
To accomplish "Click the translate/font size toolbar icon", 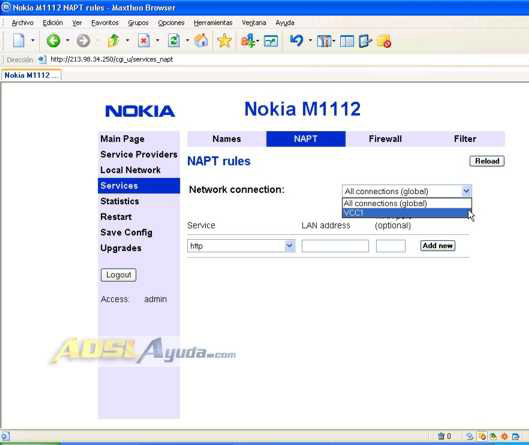I will click(249, 41).
